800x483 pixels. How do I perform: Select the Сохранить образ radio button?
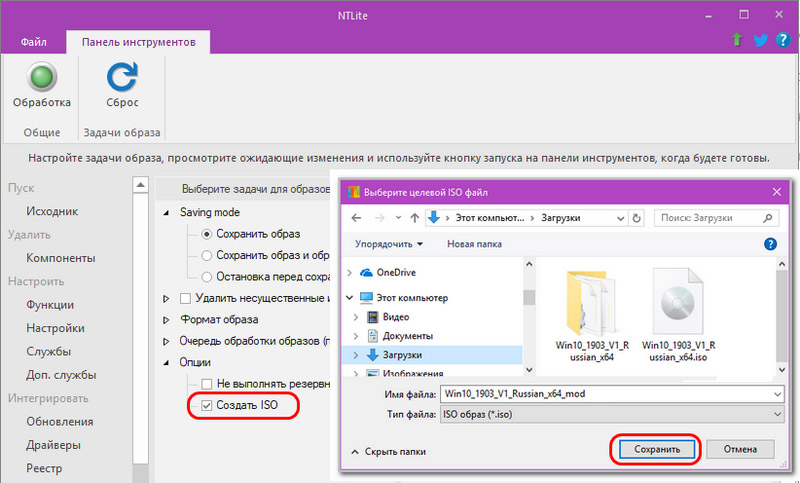[x=207, y=234]
